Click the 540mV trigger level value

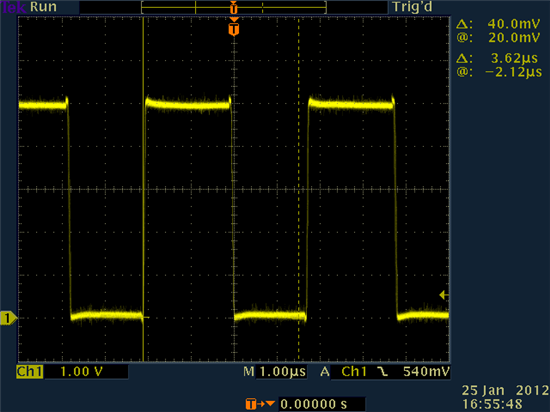coord(426,372)
